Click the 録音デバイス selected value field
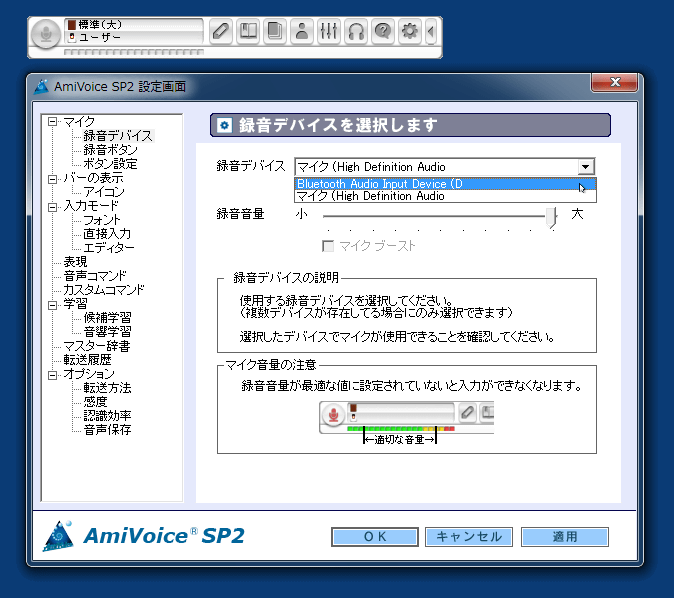The height and width of the screenshot is (598, 674). [x=437, y=167]
